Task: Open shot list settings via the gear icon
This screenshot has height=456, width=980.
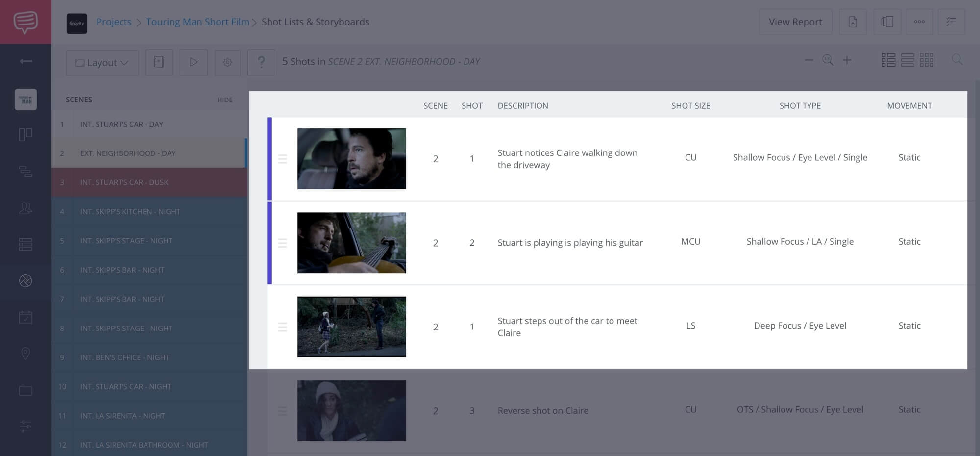Action: (x=227, y=62)
